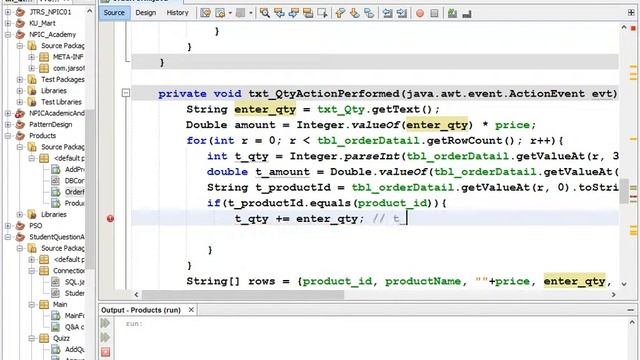
Task: Collapse the Products project node
Action: pyautogui.click(x=8, y=136)
